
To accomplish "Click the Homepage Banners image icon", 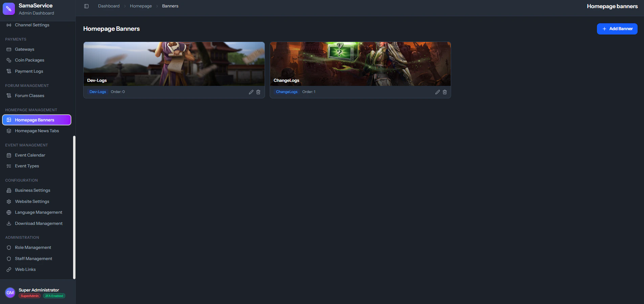I will pos(9,120).
